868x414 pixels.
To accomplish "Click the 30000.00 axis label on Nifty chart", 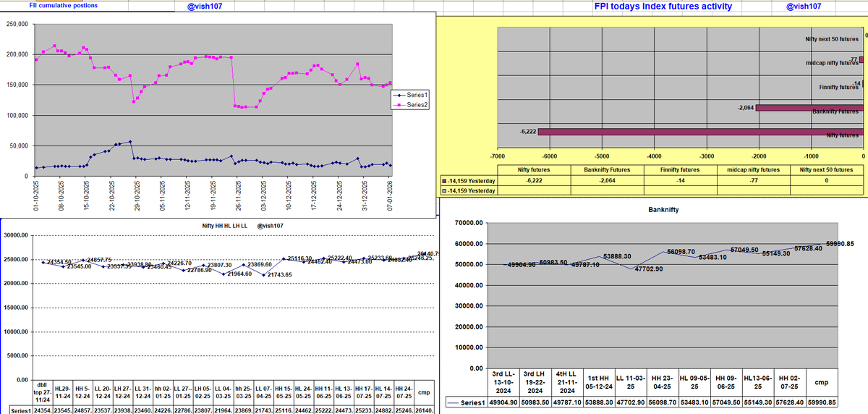I will pos(15,235).
